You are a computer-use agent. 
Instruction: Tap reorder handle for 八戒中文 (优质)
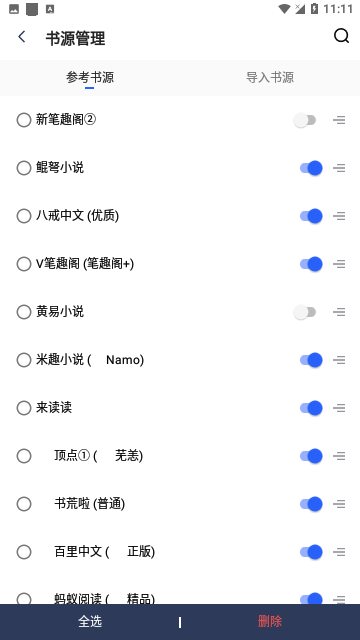pos(339,216)
